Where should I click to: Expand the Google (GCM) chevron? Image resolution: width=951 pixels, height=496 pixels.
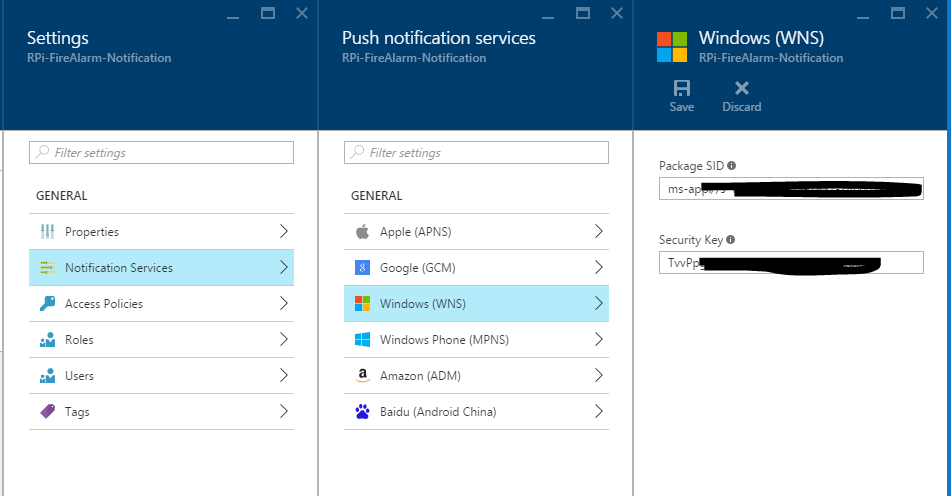599,267
